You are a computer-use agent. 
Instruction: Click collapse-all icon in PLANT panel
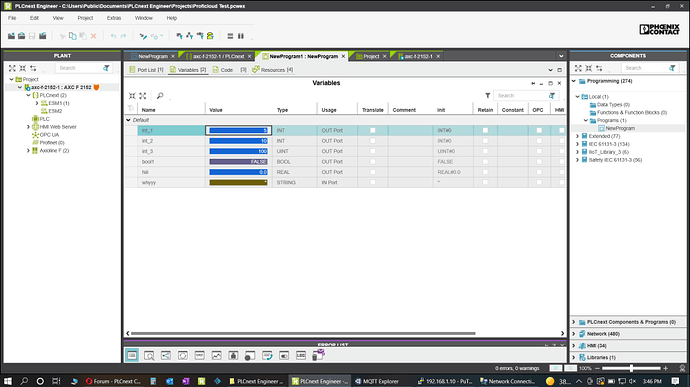pyautogui.click(x=22, y=68)
